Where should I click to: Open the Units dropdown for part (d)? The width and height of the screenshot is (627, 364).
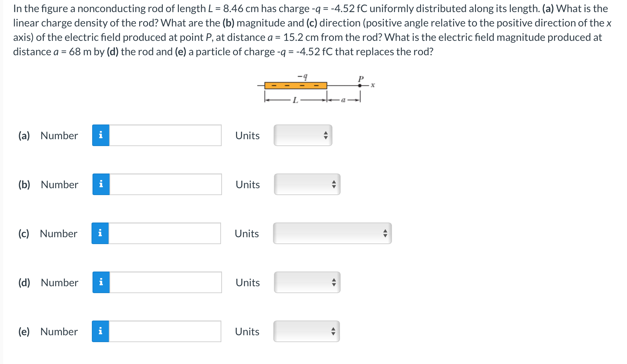coord(307,282)
